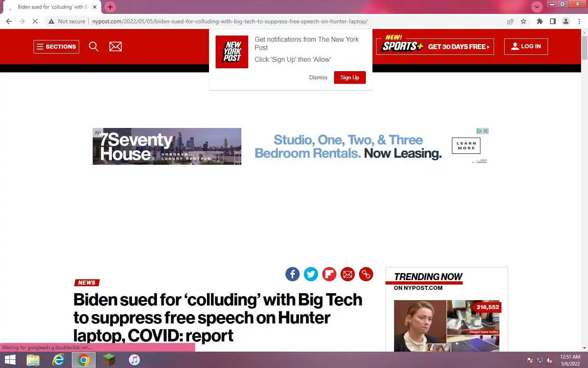This screenshot has height=368, width=588.
Task: Open the trending story thumbnail
Action: pos(447,326)
